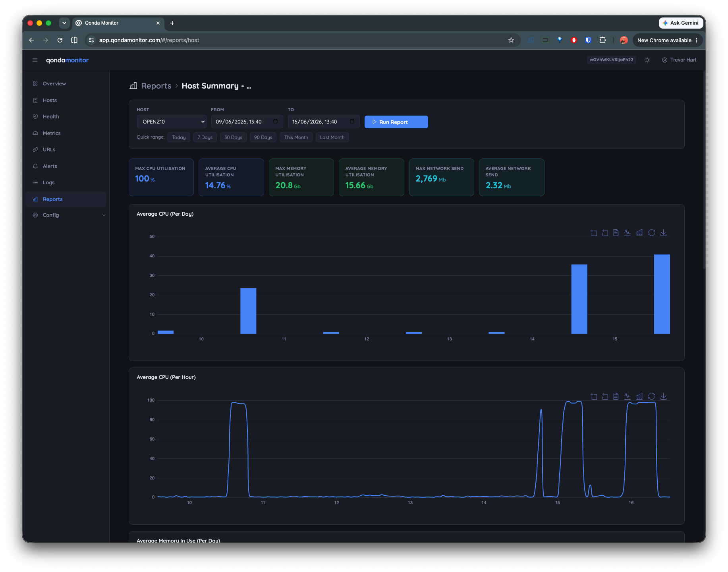Click the browser address bar URL

tap(149, 40)
